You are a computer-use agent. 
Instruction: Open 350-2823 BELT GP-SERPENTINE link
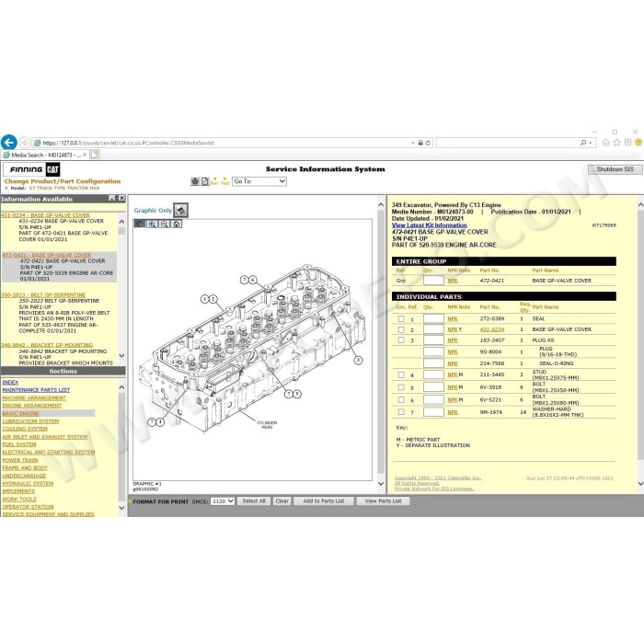pyautogui.click(x=42, y=295)
